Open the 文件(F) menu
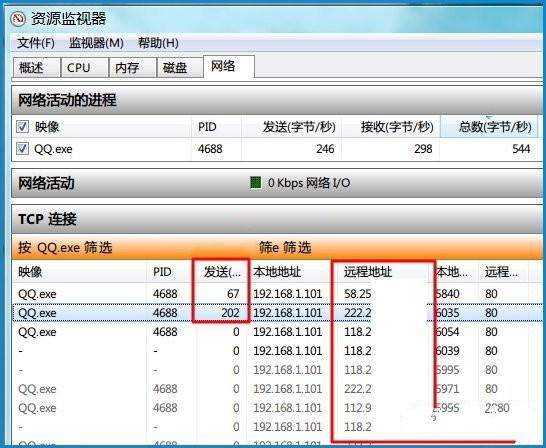This screenshot has width=546, height=448. (36, 43)
